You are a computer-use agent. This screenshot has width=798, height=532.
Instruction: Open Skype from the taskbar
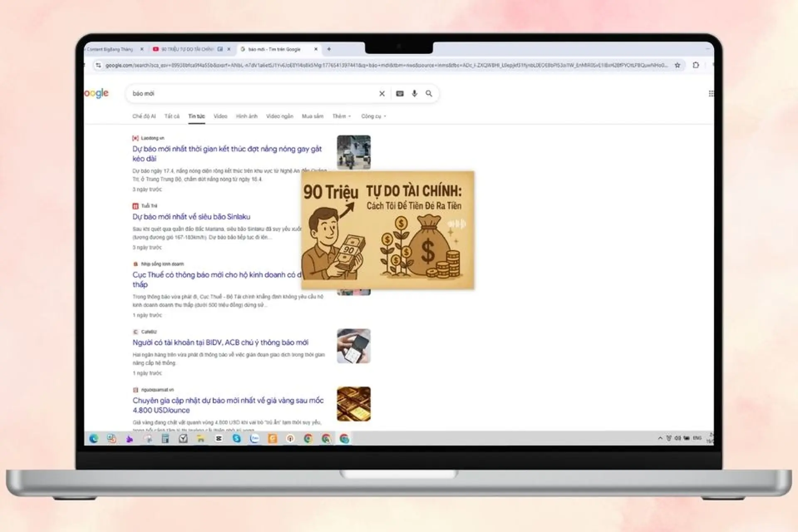pyautogui.click(x=236, y=438)
